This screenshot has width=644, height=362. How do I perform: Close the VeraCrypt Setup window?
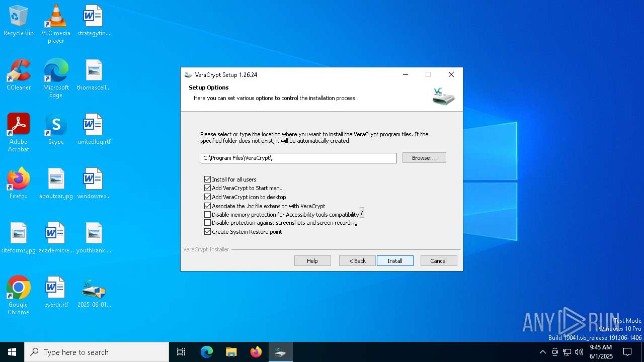coord(451,74)
